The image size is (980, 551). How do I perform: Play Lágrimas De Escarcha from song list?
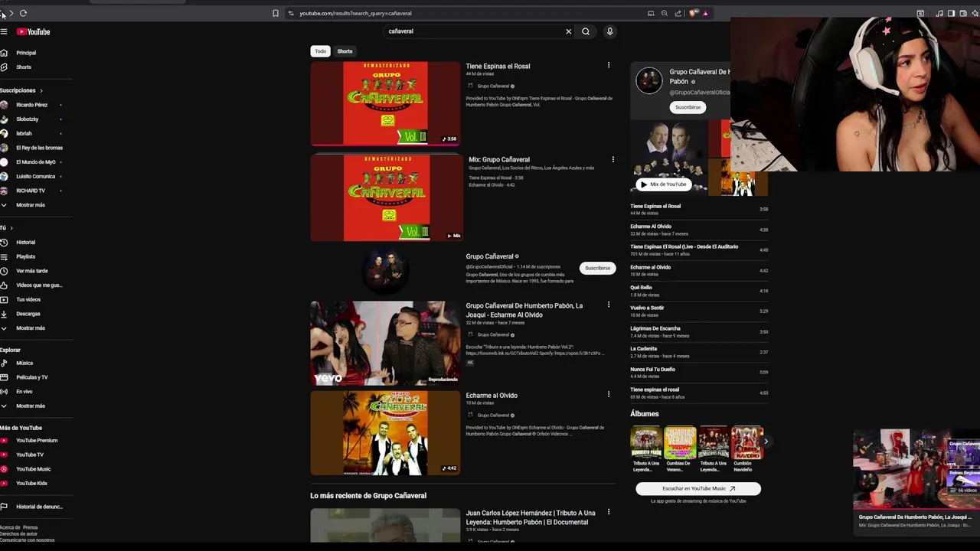pyautogui.click(x=698, y=331)
